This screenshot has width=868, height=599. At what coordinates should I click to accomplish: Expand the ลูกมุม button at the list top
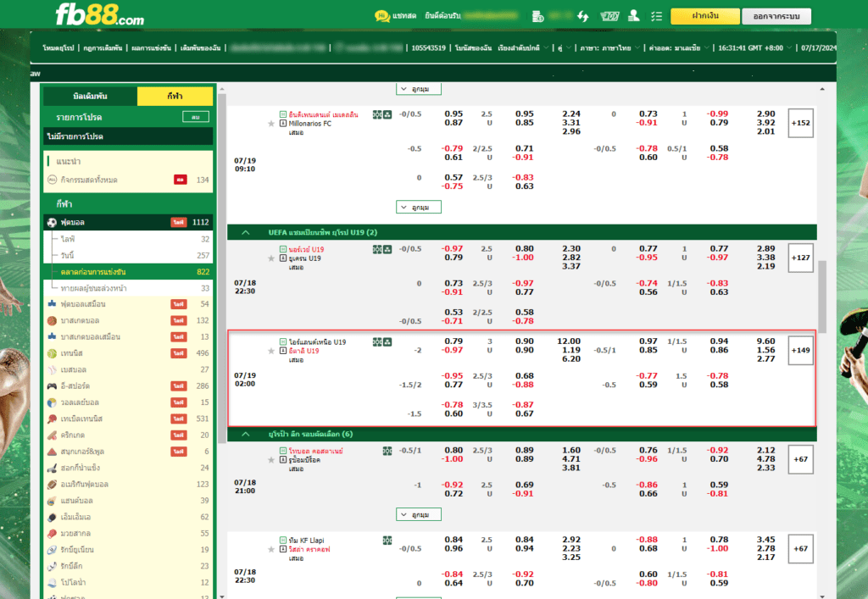pyautogui.click(x=419, y=89)
